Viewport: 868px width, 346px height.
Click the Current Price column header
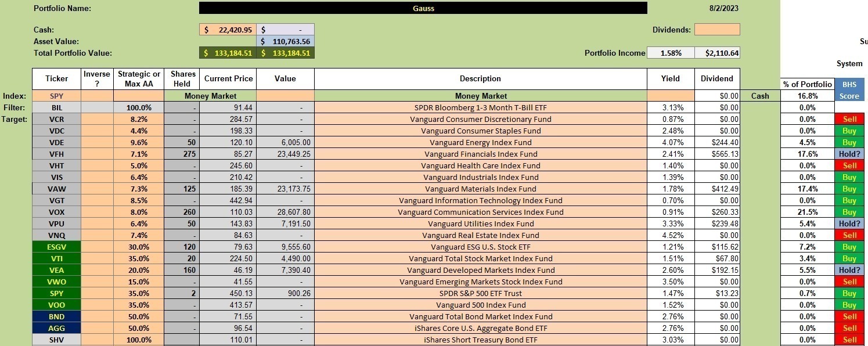[228, 79]
